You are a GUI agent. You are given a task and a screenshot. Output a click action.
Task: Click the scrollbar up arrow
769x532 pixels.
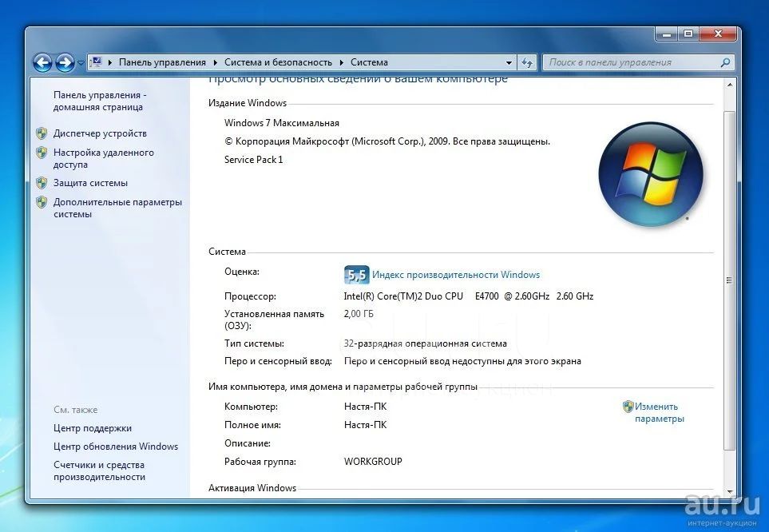click(729, 85)
